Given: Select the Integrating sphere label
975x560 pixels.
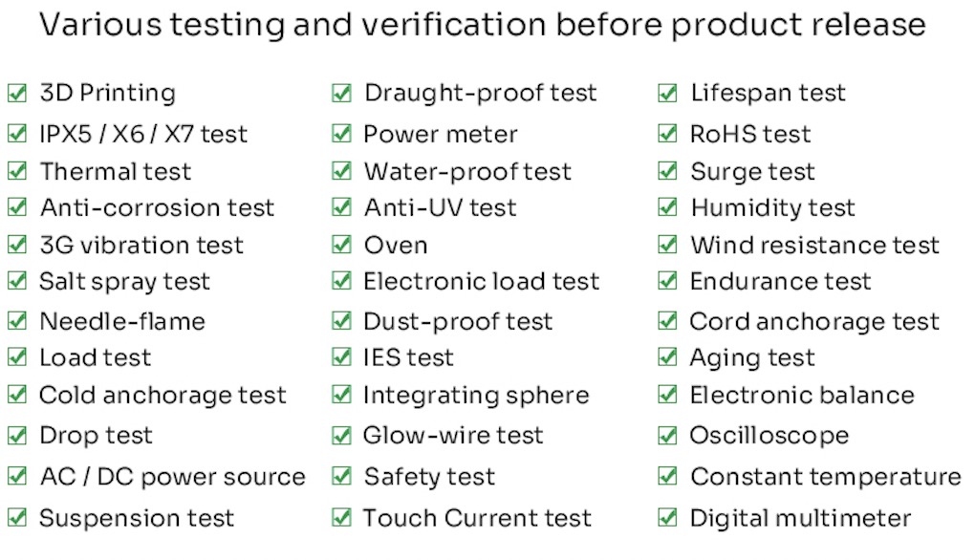Looking at the screenshot, I should (x=476, y=396).
